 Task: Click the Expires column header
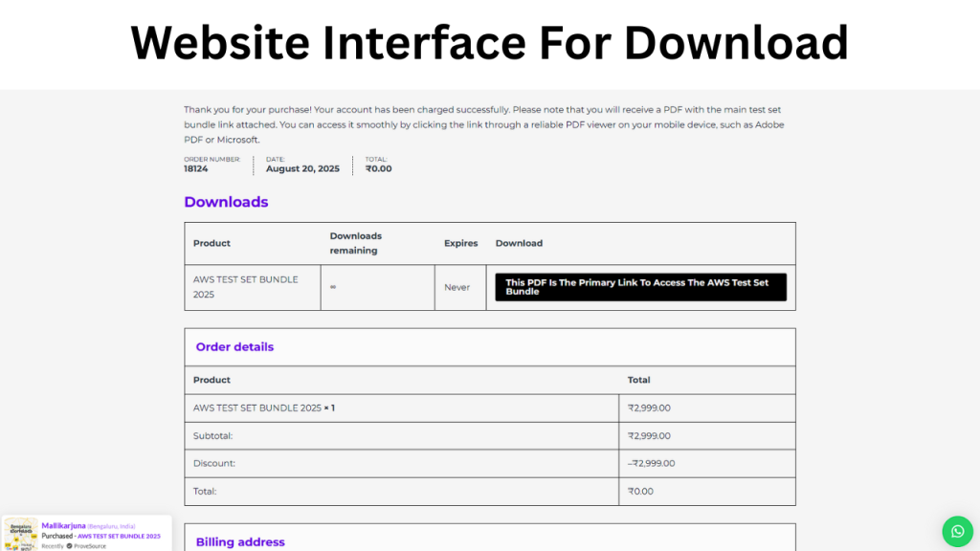(460, 243)
